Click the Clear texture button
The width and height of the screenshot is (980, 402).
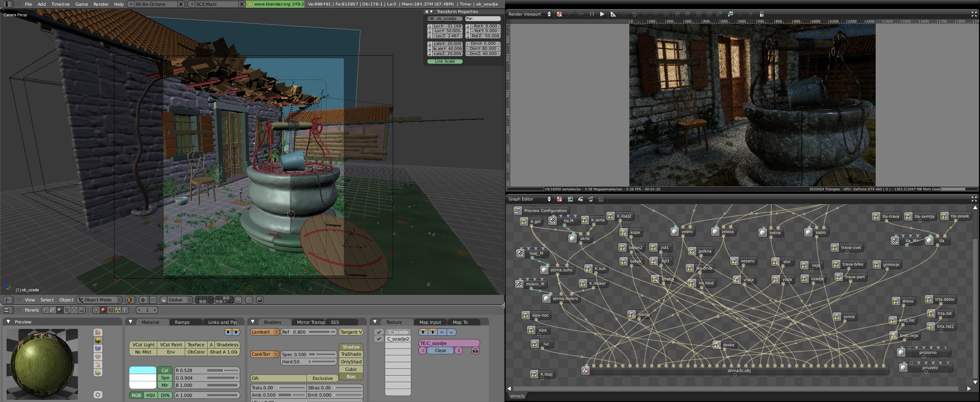tap(441, 350)
